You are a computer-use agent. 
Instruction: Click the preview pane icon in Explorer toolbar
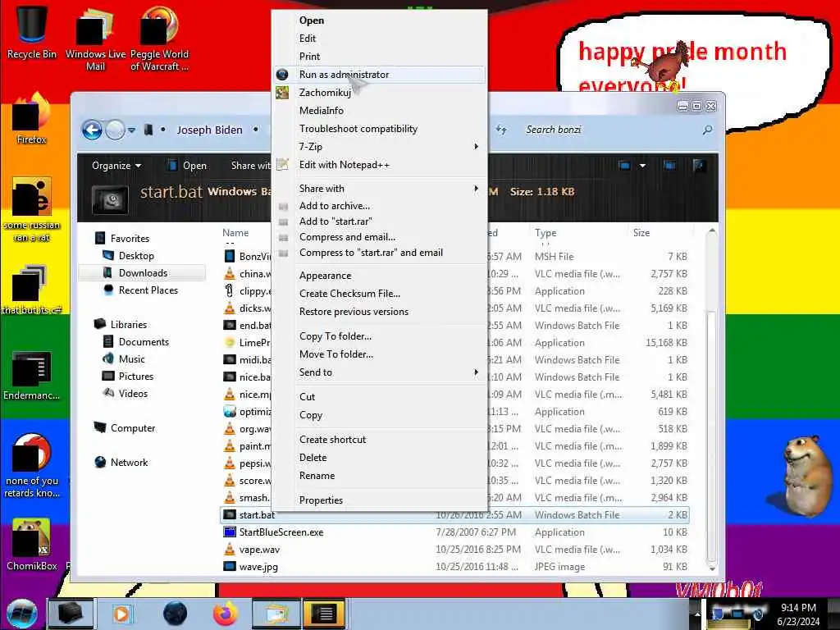click(669, 165)
